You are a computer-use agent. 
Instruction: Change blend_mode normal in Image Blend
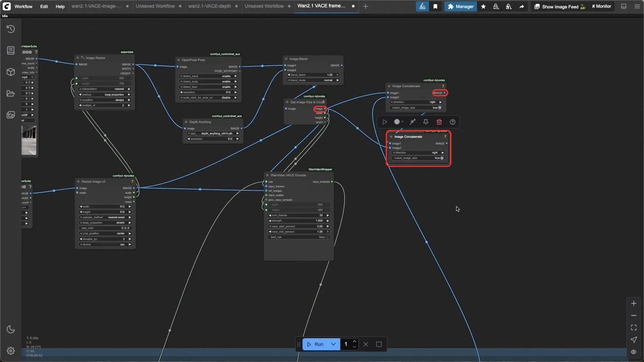pyautogui.click(x=313, y=80)
